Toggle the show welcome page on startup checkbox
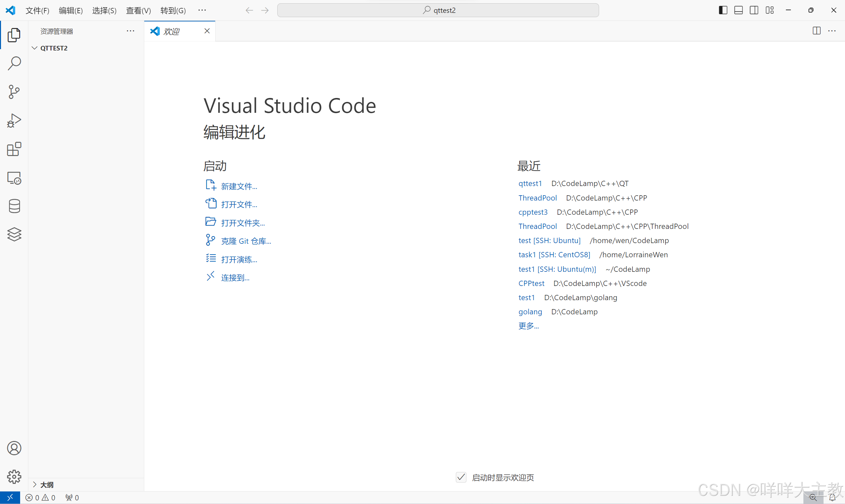845x504 pixels. pyautogui.click(x=461, y=477)
